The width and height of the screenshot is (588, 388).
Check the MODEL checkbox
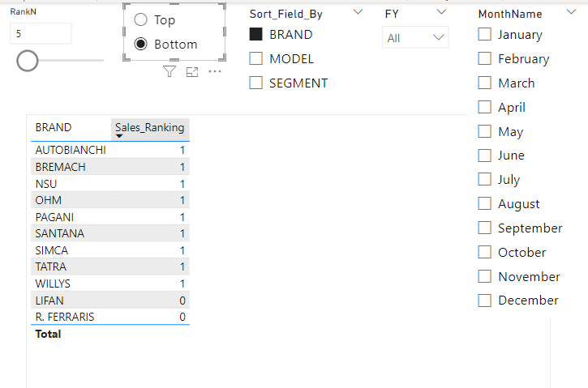pos(256,58)
